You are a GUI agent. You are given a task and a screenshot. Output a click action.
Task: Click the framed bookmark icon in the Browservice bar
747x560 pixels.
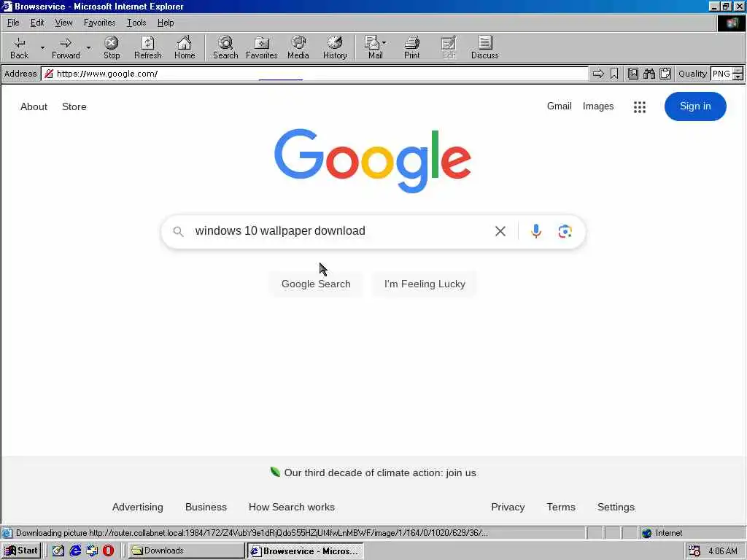pos(632,74)
